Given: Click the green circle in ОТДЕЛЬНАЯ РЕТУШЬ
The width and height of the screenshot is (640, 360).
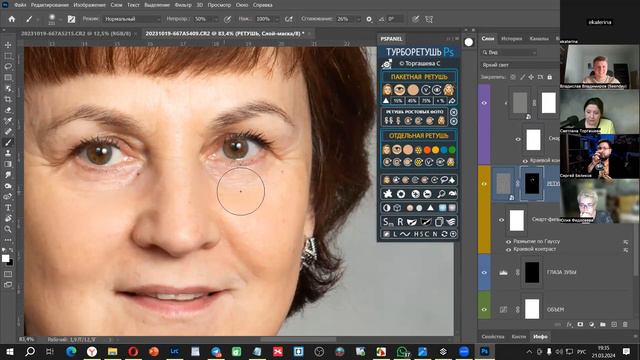Looking at the screenshot, I should tap(452, 150).
